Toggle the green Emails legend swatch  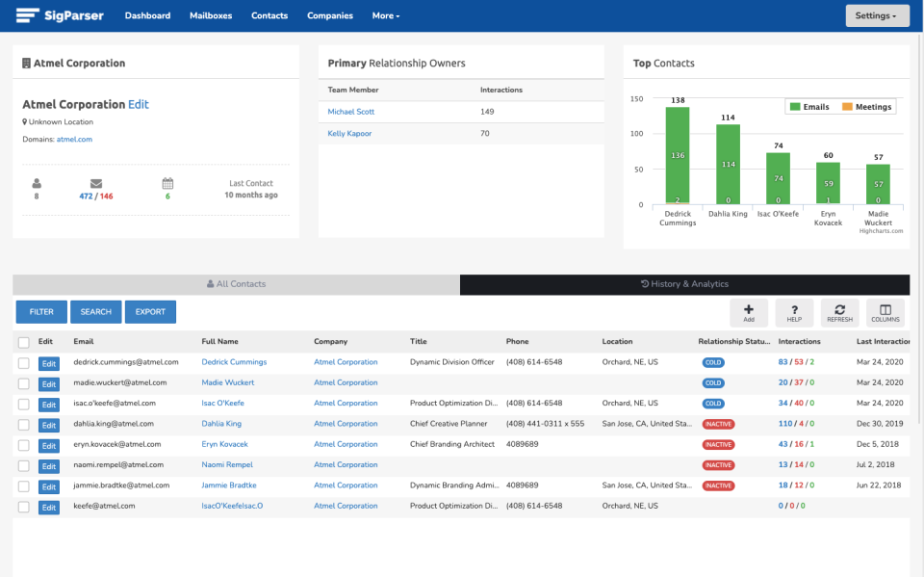[796, 107]
